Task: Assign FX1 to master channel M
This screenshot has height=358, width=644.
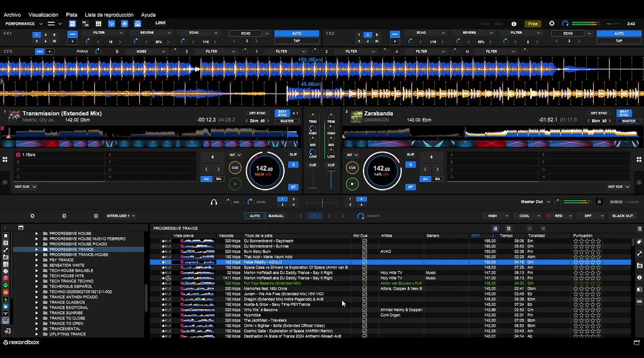Action: (x=54, y=41)
